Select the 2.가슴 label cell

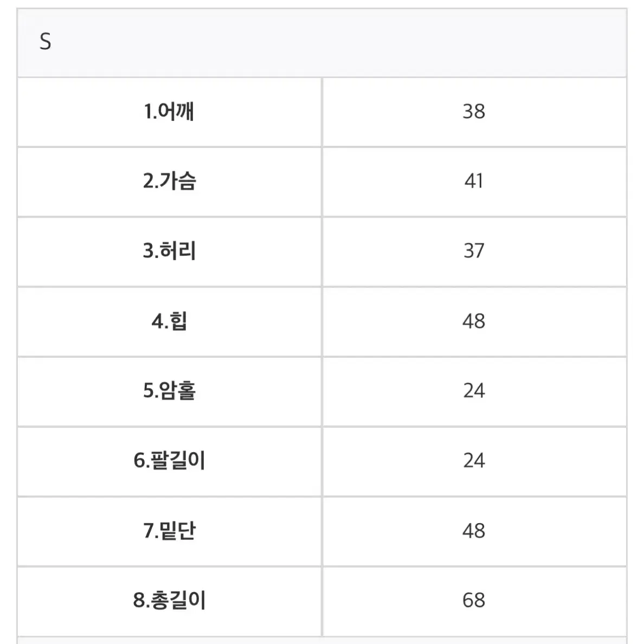click(x=169, y=182)
